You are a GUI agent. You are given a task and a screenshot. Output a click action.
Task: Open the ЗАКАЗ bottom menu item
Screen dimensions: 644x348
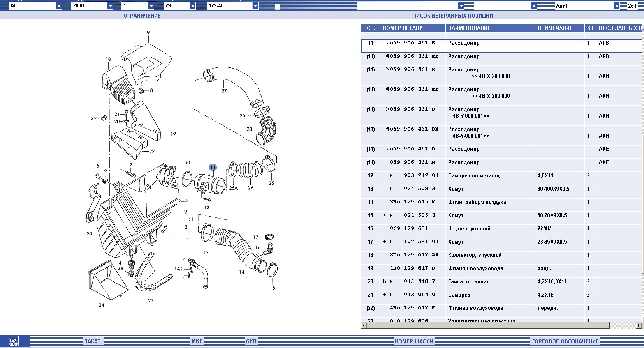tap(93, 341)
